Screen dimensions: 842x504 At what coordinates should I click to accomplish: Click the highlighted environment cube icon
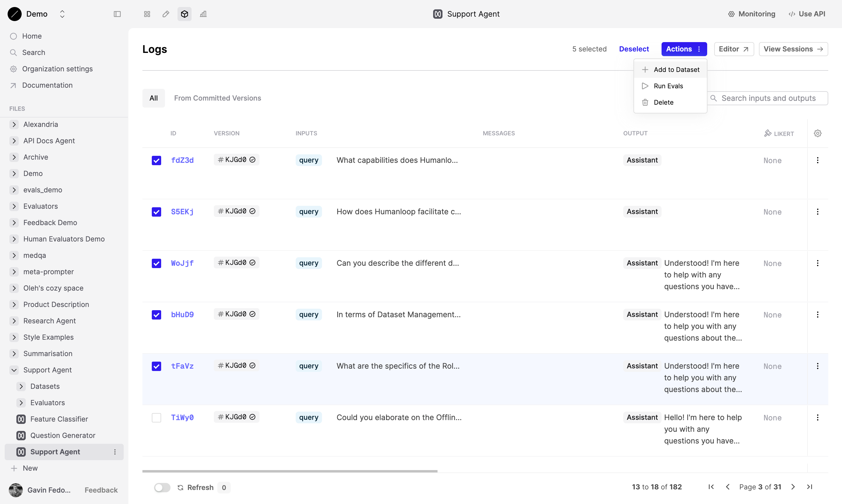click(184, 14)
